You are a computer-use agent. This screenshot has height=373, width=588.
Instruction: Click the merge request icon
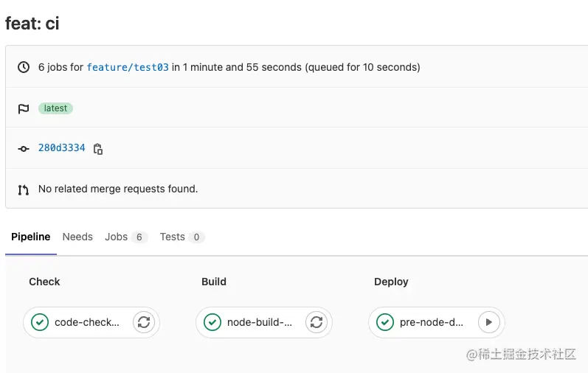[24, 189]
